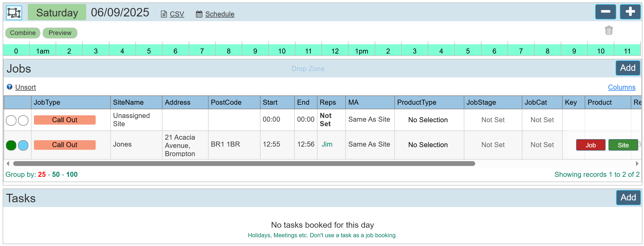Click the 1pm marker on the timeline
Image resolution: width=644 pixels, height=246 pixels.
coord(361,51)
